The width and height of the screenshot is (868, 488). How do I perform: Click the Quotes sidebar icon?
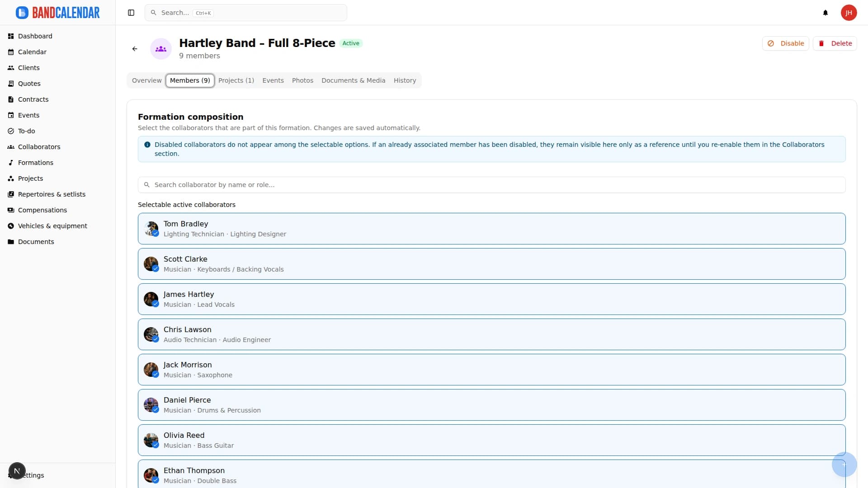11,84
